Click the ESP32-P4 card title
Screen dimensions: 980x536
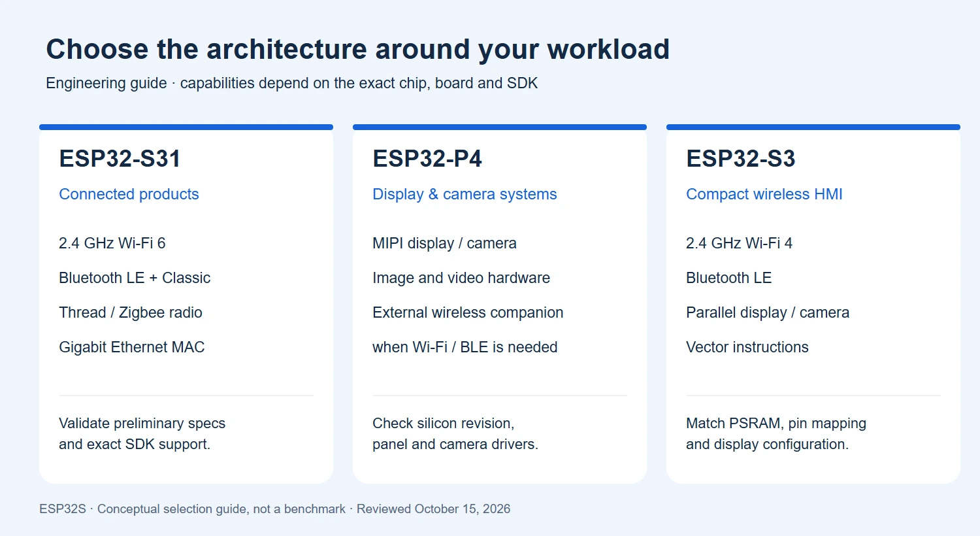click(x=427, y=159)
